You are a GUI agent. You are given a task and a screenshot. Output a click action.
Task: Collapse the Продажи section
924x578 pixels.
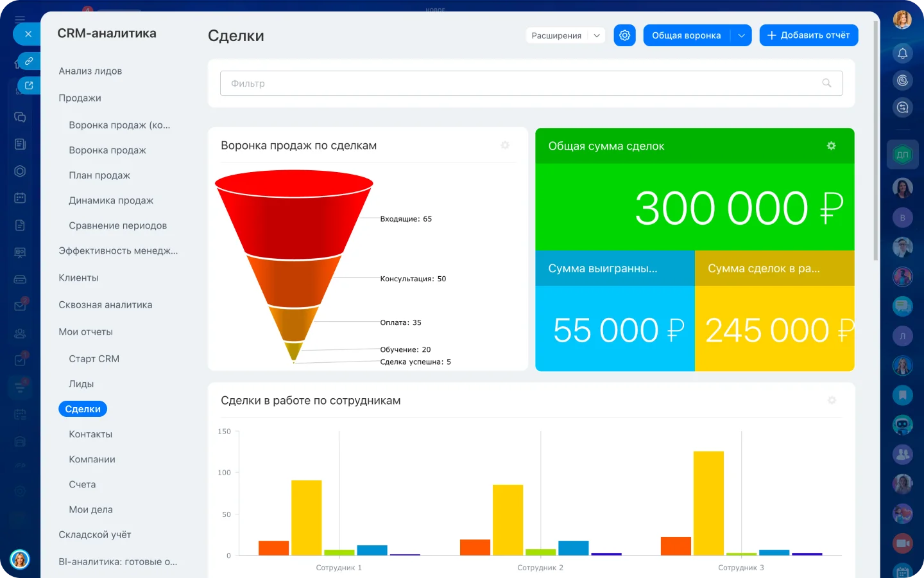[80, 98]
